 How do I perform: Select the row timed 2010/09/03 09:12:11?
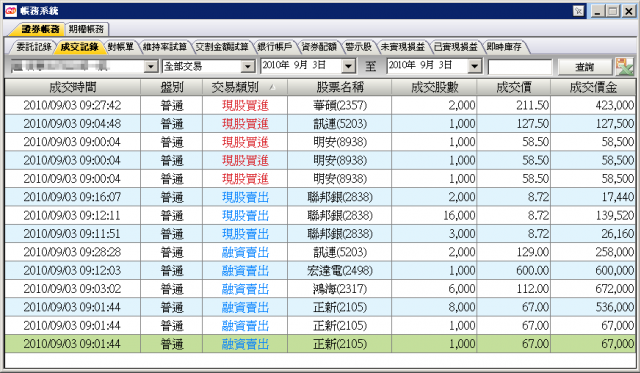tap(320, 215)
